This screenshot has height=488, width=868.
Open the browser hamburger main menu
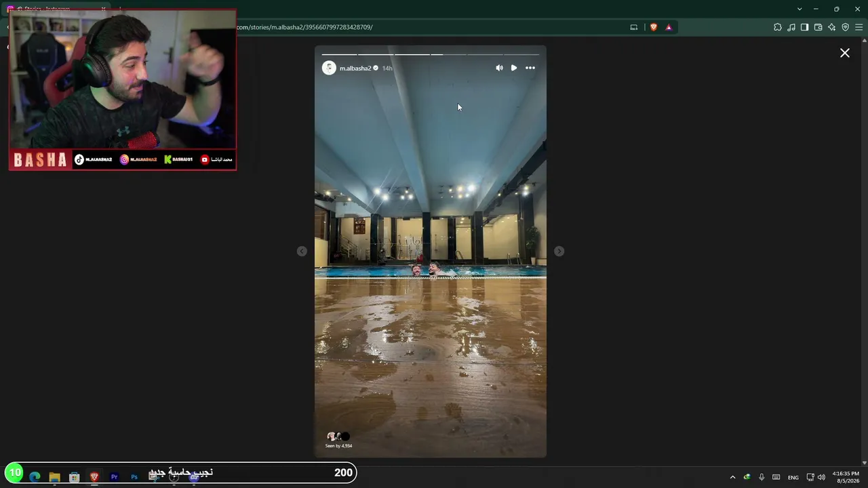point(859,27)
